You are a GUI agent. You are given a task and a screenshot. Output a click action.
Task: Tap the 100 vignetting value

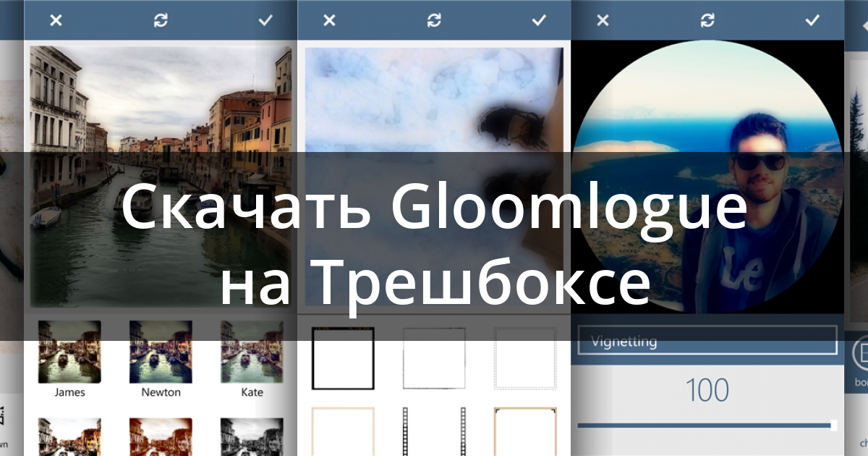707,391
